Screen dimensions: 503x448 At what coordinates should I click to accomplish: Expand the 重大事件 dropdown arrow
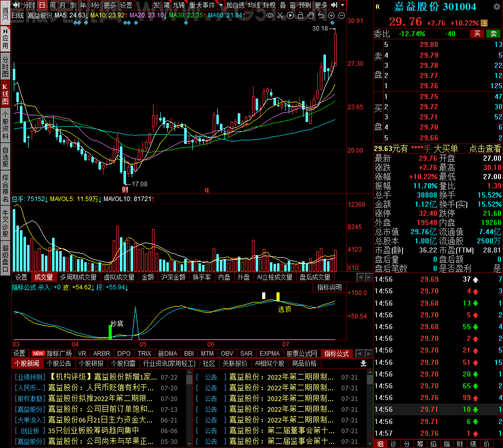pyautogui.click(x=221, y=5)
